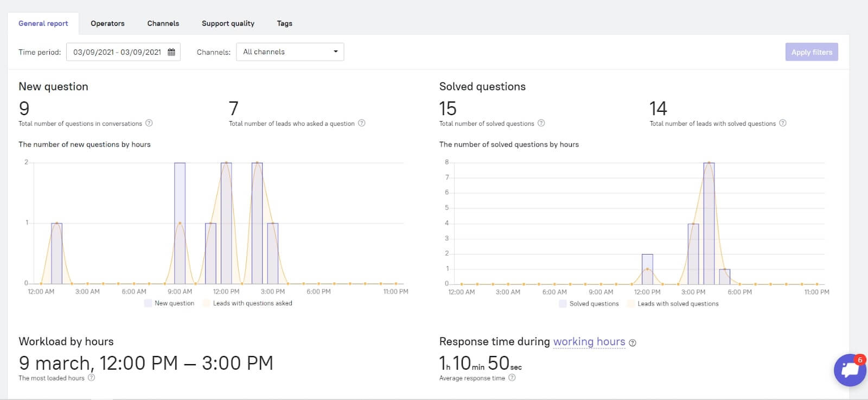The image size is (868, 400).
Task: Toggle the Leads with questions asked legend swatch
Action: (x=206, y=303)
